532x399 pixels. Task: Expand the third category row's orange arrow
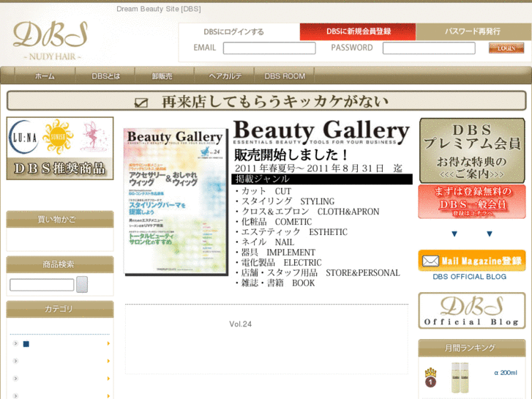108,379
